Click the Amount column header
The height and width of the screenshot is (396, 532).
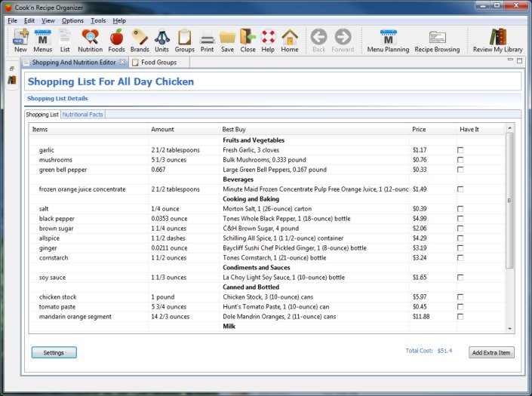click(x=183, y=129)
